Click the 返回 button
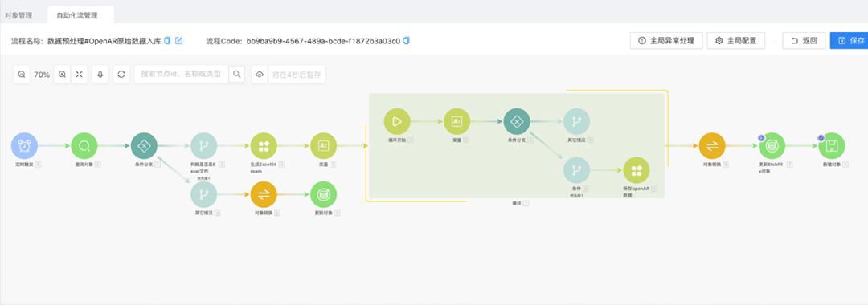 (x=804, y=40)
